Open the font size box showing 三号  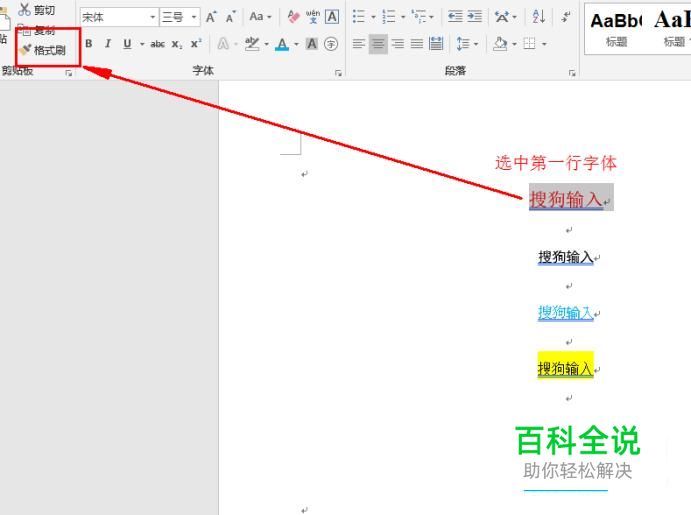pos(179,17)
